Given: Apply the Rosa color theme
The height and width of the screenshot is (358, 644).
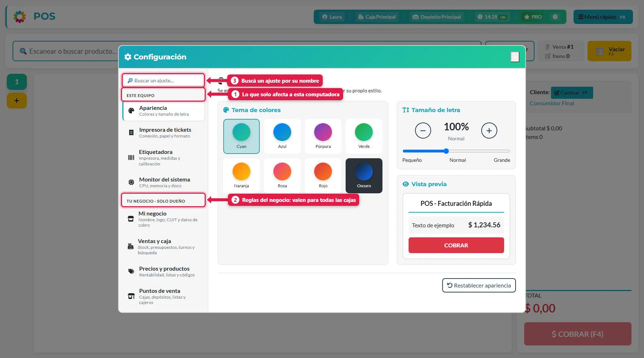Looking at the screenshot, I should tap(282, 176).
